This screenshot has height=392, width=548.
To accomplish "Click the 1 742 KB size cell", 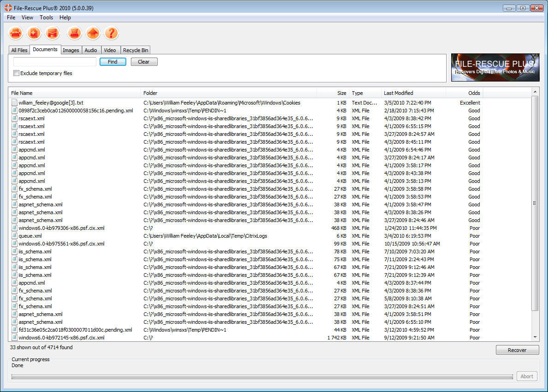I will 336,338.
